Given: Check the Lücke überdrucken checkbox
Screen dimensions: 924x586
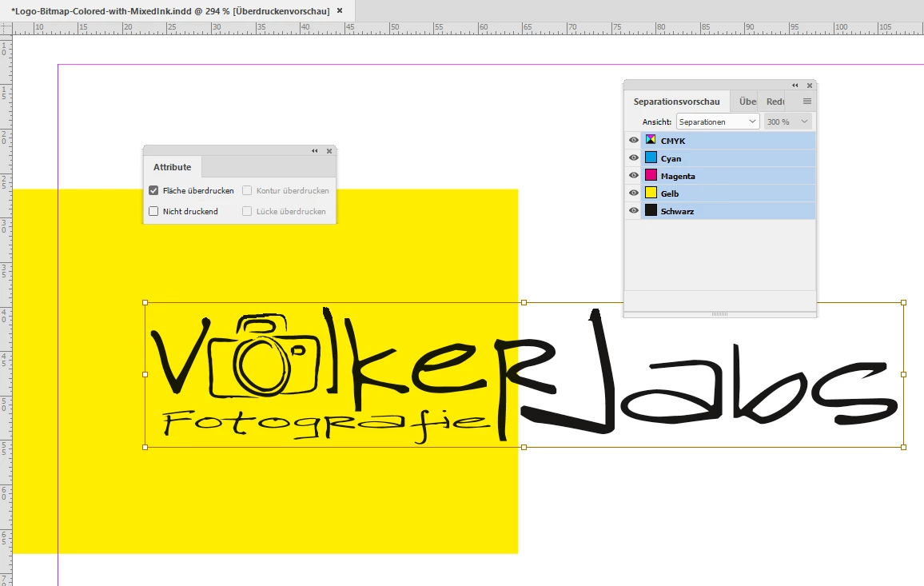Looking at the screenshot, I should [x=247, y=211].
